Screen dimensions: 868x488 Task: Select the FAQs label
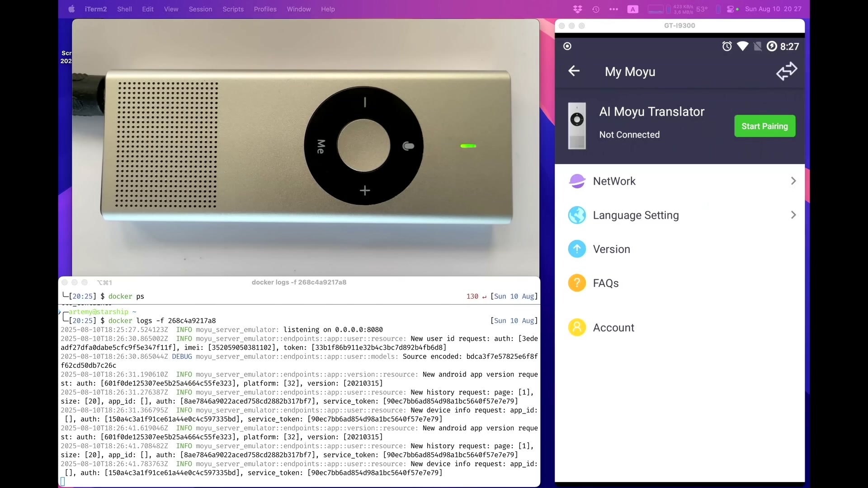pos(605,283)
